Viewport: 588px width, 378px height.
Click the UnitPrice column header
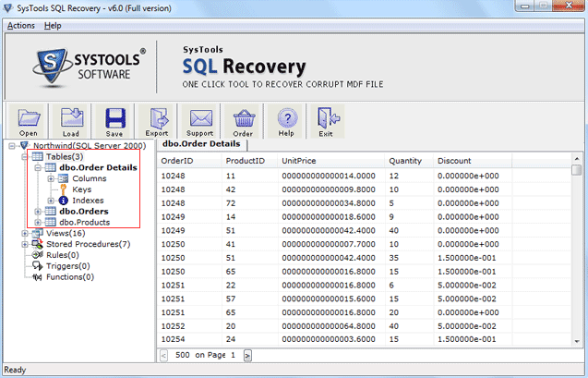(x=331, y=161)
